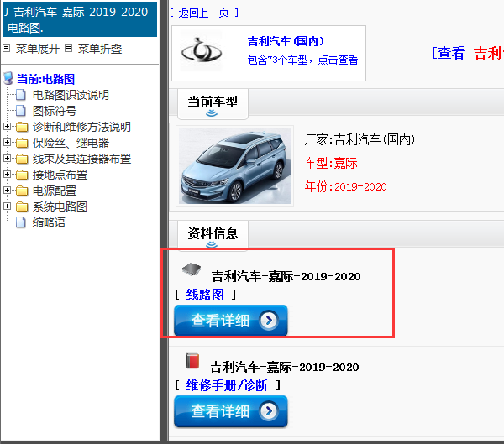Viewport: 504px width, 444px height.
Task: Click the J-吉利汽车-嘉际-2019-2020-电路图 header title
Action: (x=80, y=19)
